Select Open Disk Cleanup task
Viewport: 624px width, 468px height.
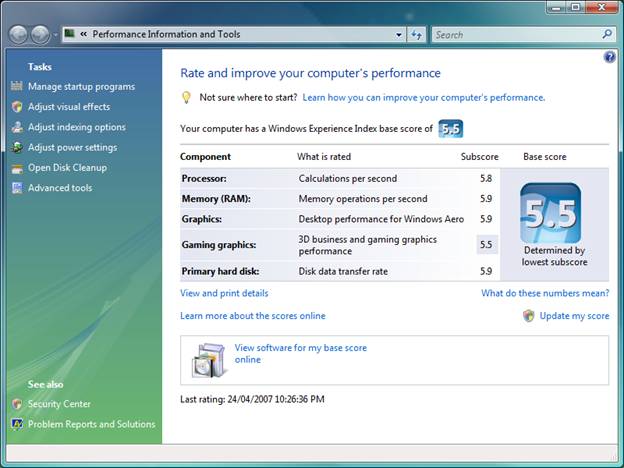pos(67,168)
